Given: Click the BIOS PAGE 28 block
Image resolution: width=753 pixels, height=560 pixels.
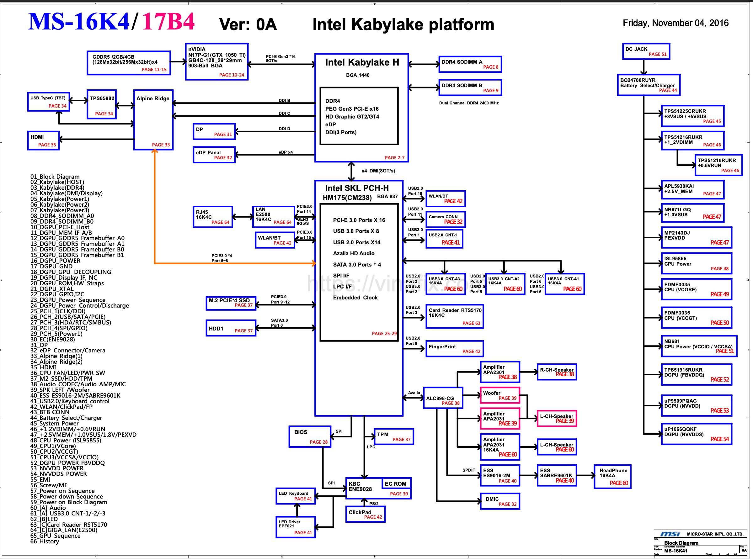Looking at the screenshot, I should point(310,437).
